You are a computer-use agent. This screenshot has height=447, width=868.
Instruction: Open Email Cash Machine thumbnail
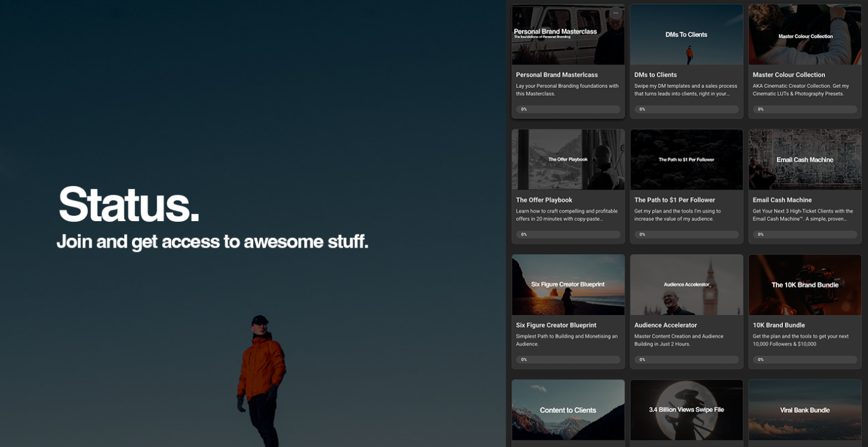[805, 160]
